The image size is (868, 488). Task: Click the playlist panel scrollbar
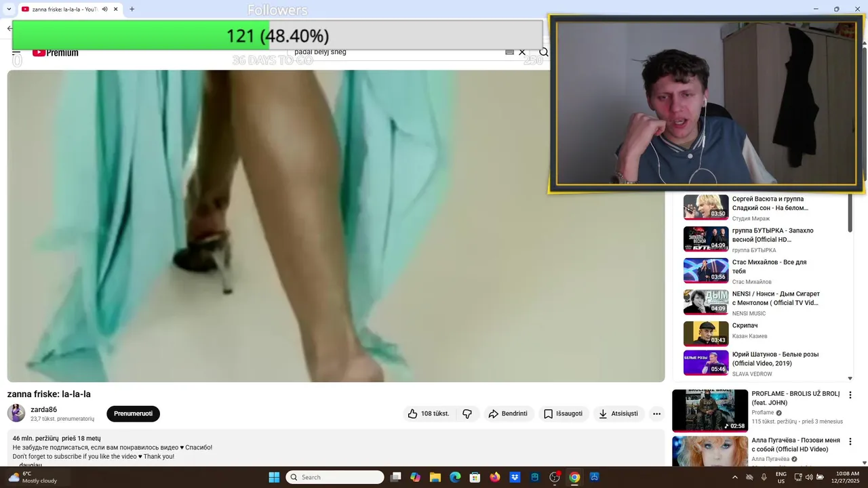pos(850,213)
